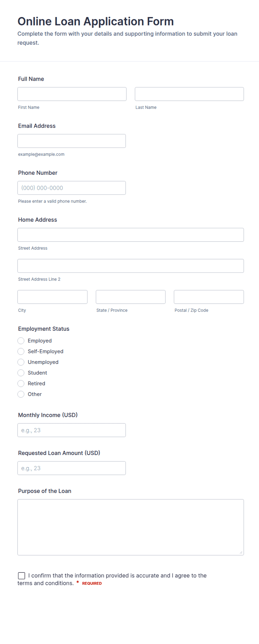Check the terms and conditions confirmation box
Screen dimensions: 259x644
[21, 576]
